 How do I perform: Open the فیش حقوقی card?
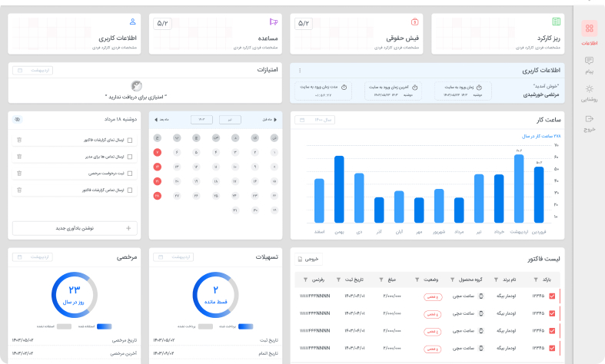[x=359, y=34]
